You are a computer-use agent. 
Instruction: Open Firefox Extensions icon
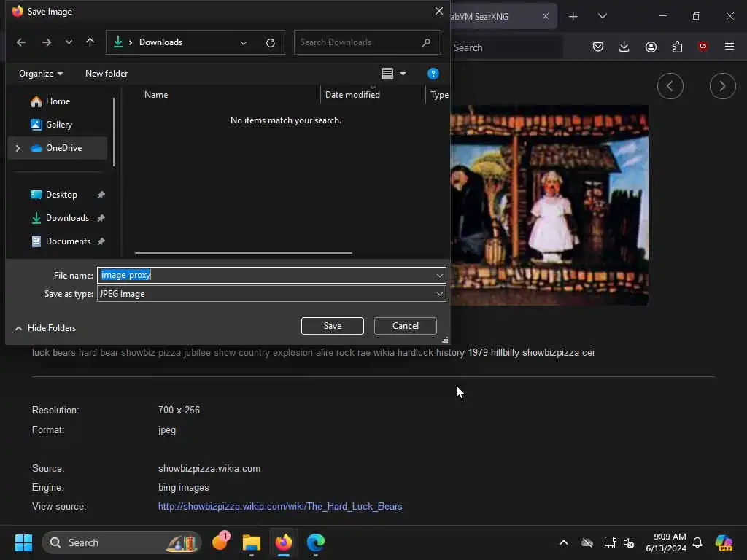click(677, 47)
